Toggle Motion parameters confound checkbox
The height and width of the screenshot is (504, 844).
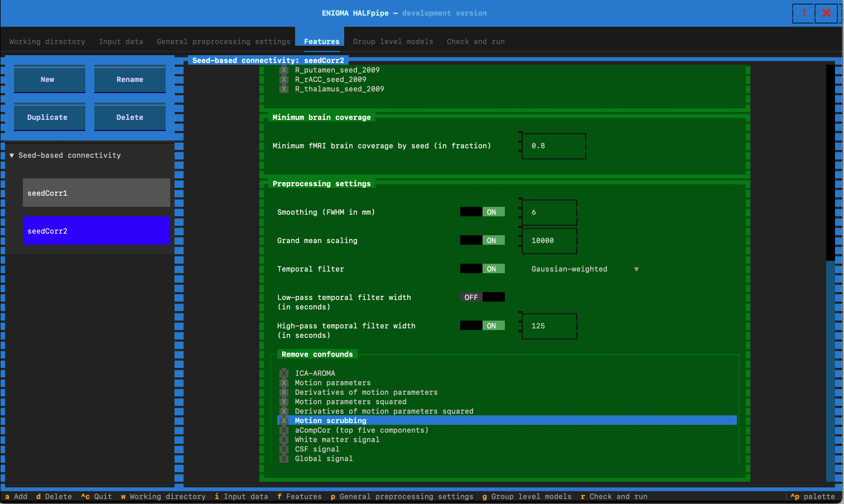[x=284, y=383]
